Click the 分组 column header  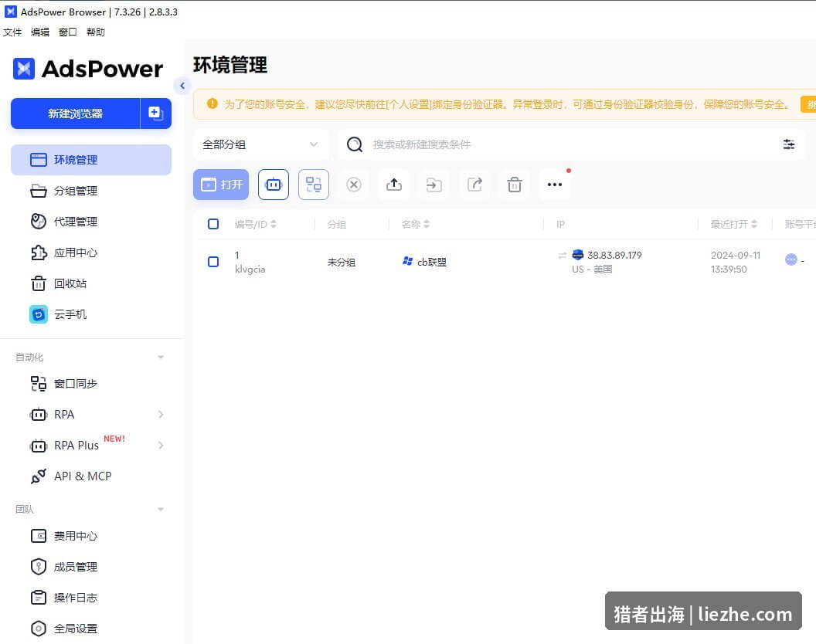(x=337, y=224)
